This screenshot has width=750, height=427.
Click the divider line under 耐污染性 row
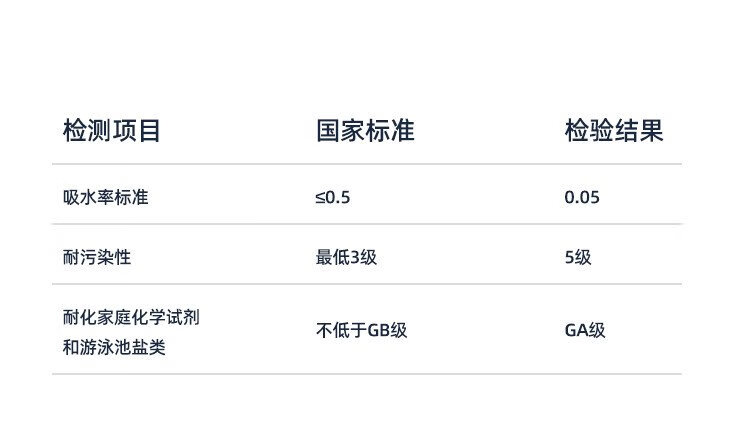pos(366,284)
